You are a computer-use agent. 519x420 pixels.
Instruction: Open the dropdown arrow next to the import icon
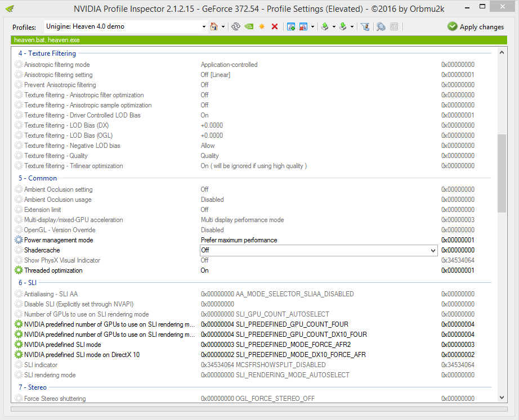(352, 27)
